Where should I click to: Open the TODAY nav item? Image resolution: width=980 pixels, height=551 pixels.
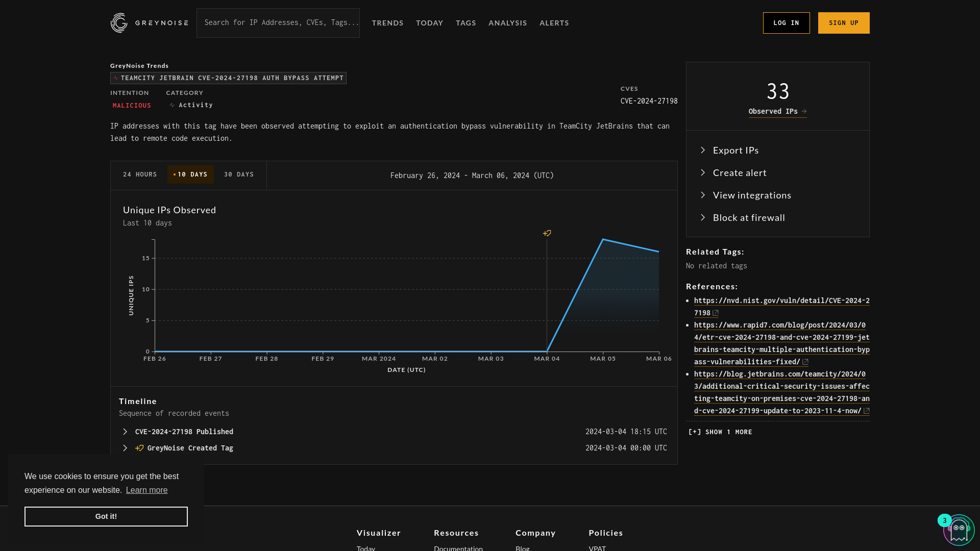click(x=429, y=23)
